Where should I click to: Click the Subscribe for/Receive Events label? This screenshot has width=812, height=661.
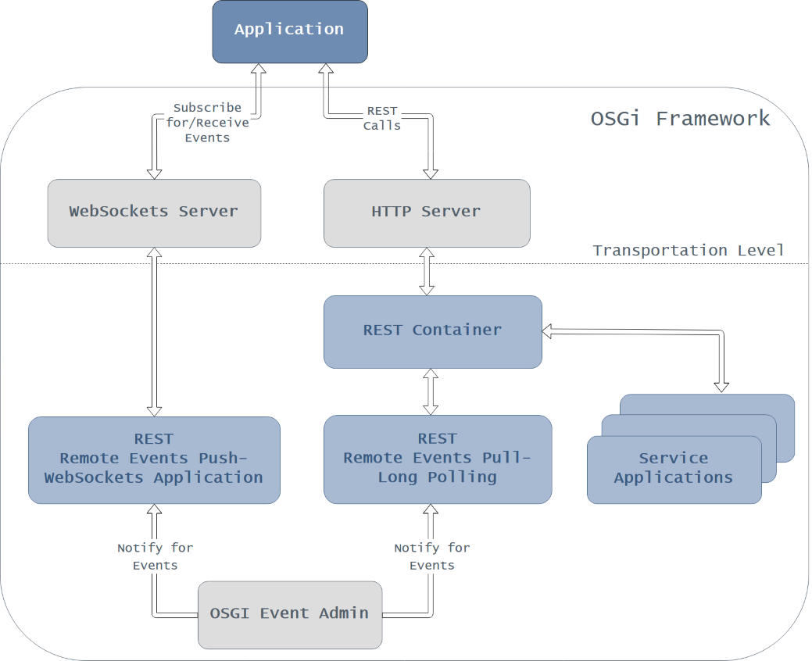coord(208,123)
